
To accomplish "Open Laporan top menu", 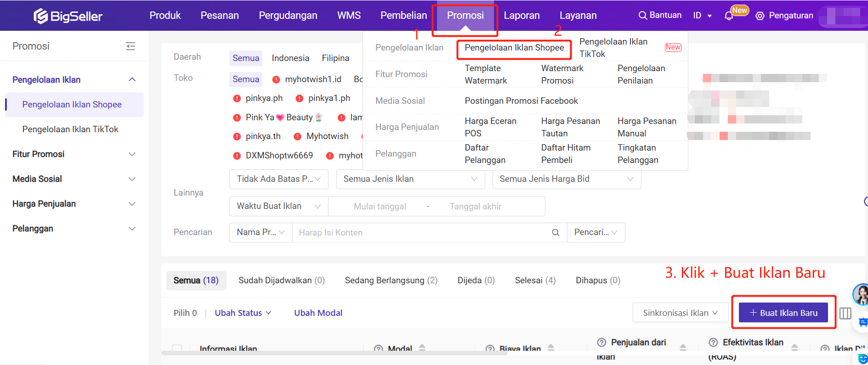I will coord(522,15).
